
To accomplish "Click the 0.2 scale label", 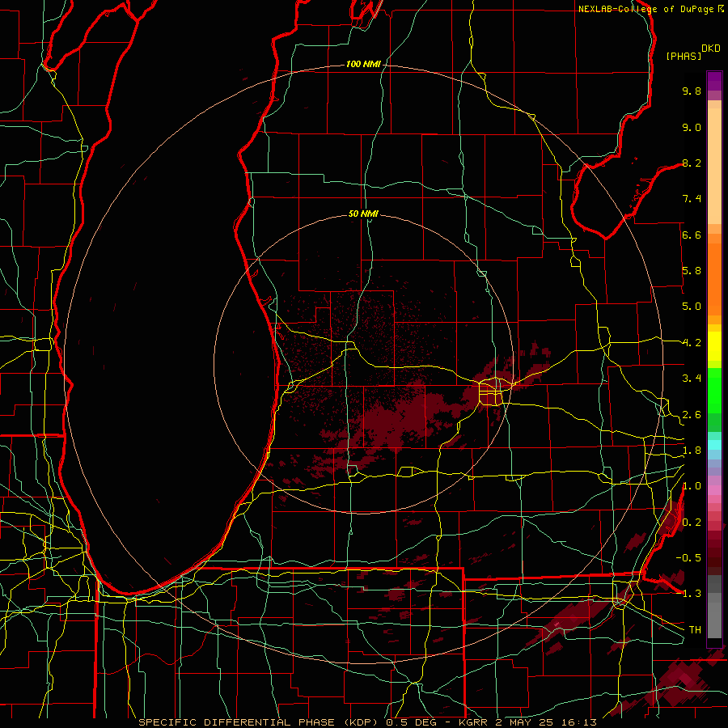I will (x=692, y=523).
